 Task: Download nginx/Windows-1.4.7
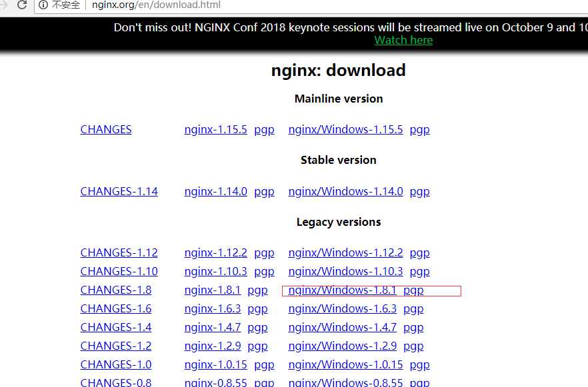coord(343,328)
